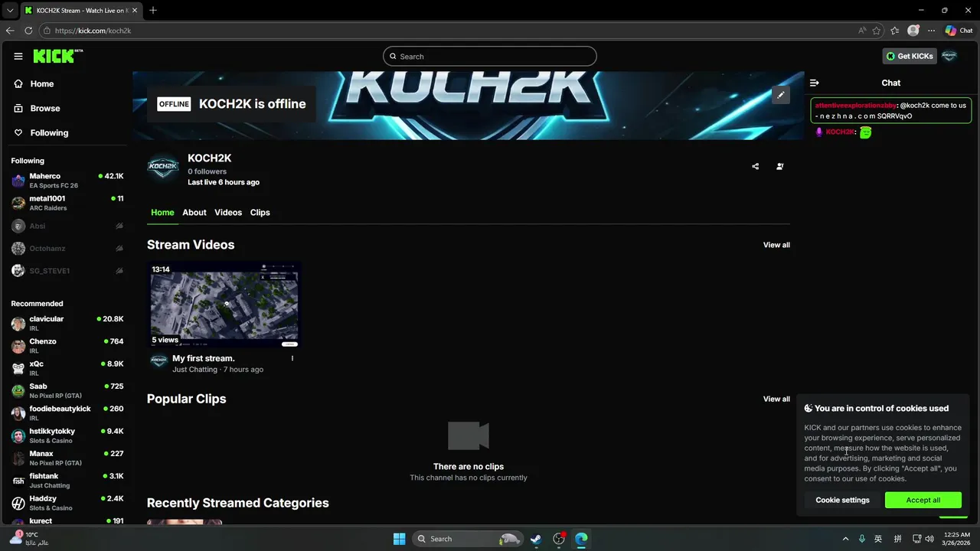Share the KOCH2K channel
The height and width of the screenshot is (551, 980).
[x=756, y=166]
